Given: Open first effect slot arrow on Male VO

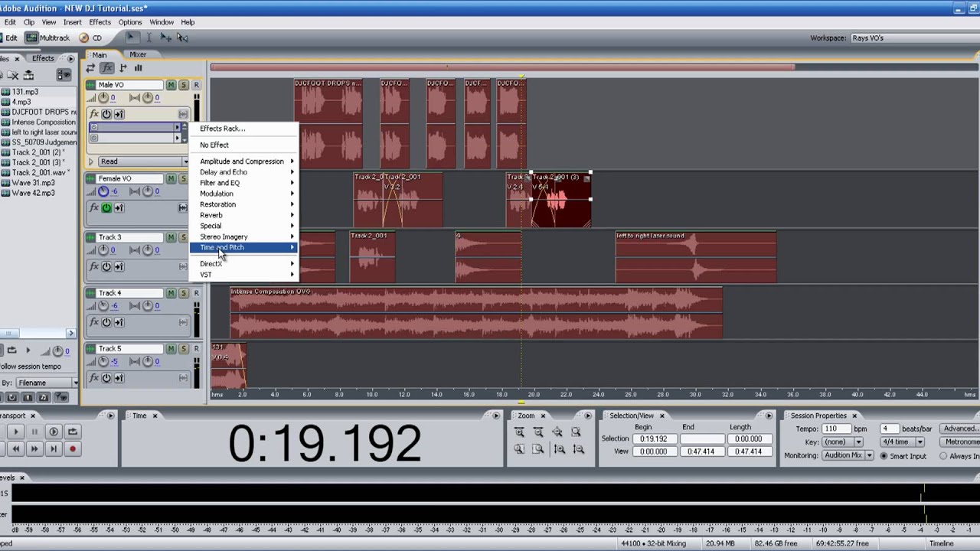Looking at the screenshot, I should (178, 128).
